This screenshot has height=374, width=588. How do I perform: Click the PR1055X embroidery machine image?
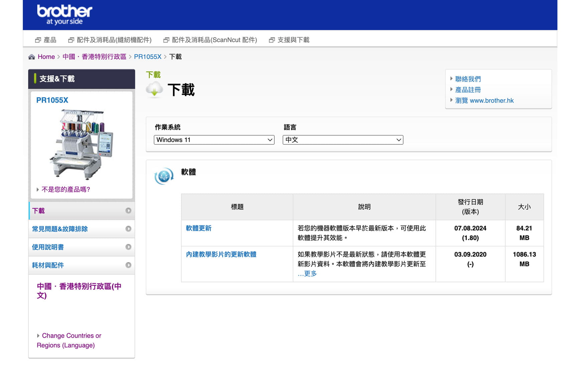82,144
